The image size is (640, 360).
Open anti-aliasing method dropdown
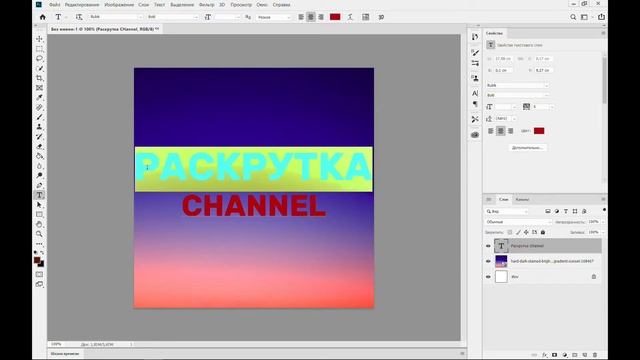tap(274, 17)
